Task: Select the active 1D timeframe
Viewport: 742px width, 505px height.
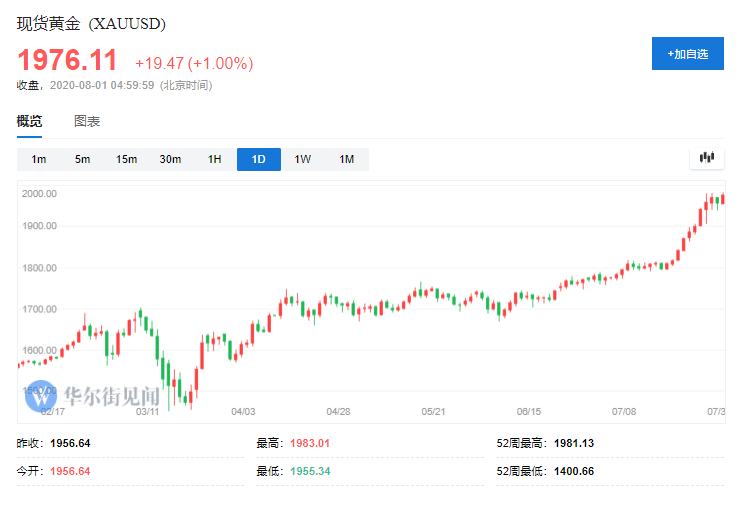Action: (259, 159)
